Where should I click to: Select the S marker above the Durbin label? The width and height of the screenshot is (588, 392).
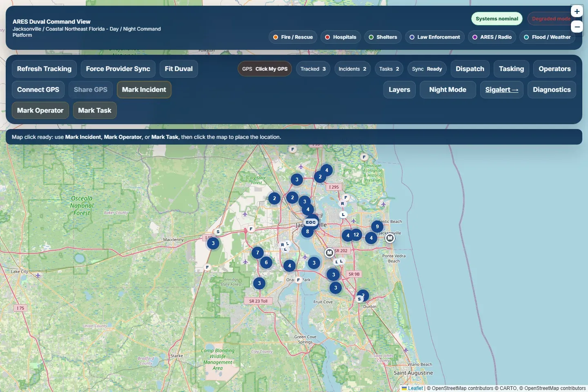[x=359, y=299]
